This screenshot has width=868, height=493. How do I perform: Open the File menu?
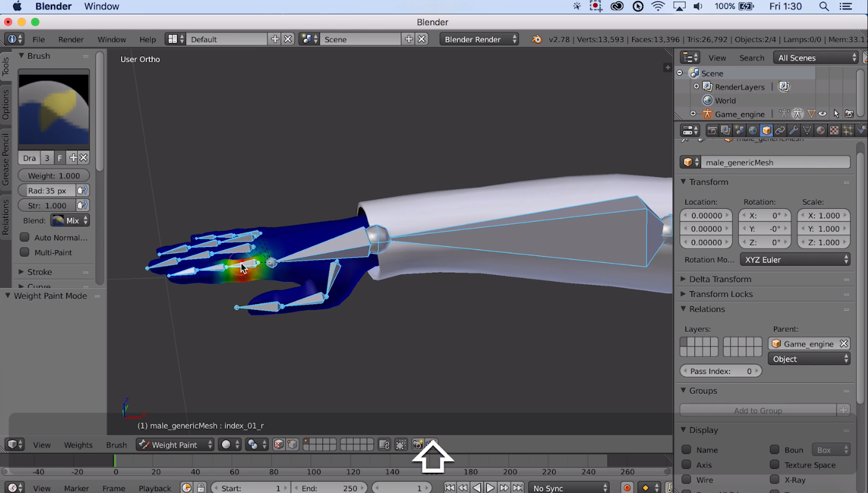38,39
